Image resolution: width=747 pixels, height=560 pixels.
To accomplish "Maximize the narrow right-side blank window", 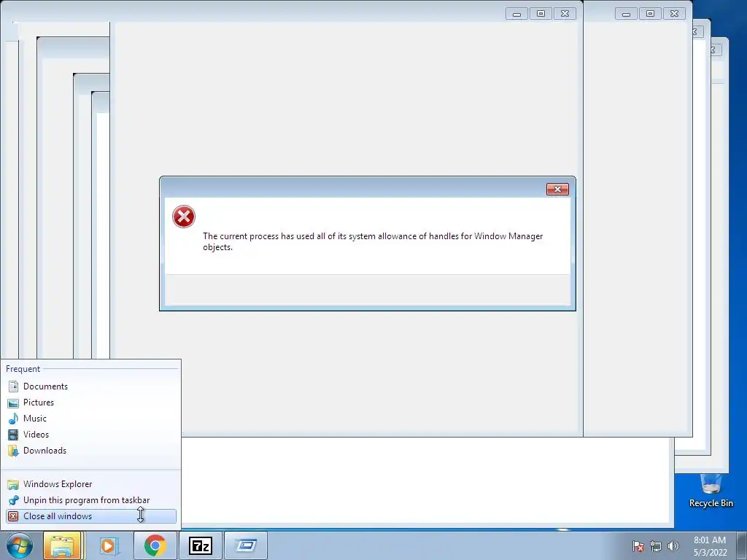I will (650, 14).
